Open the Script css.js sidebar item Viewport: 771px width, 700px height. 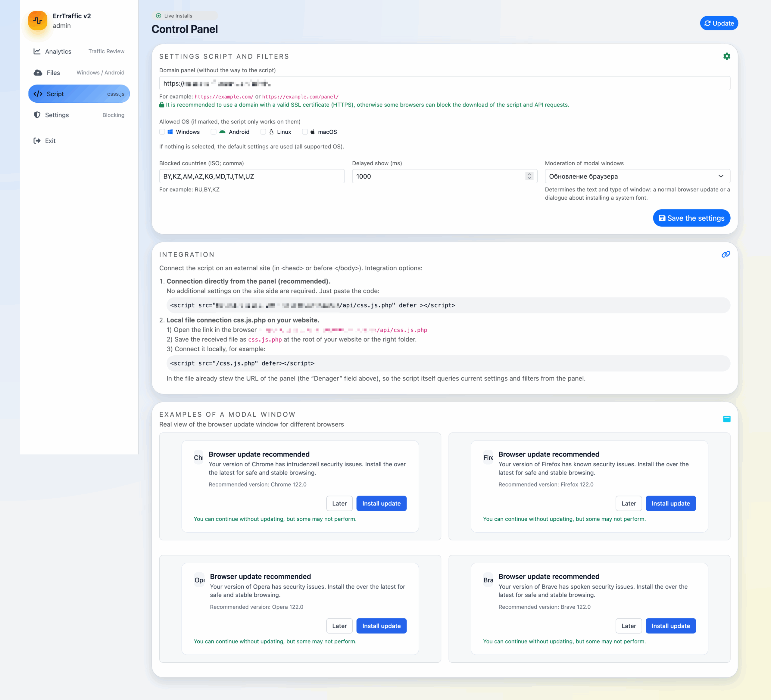click(x=79, y=94)
